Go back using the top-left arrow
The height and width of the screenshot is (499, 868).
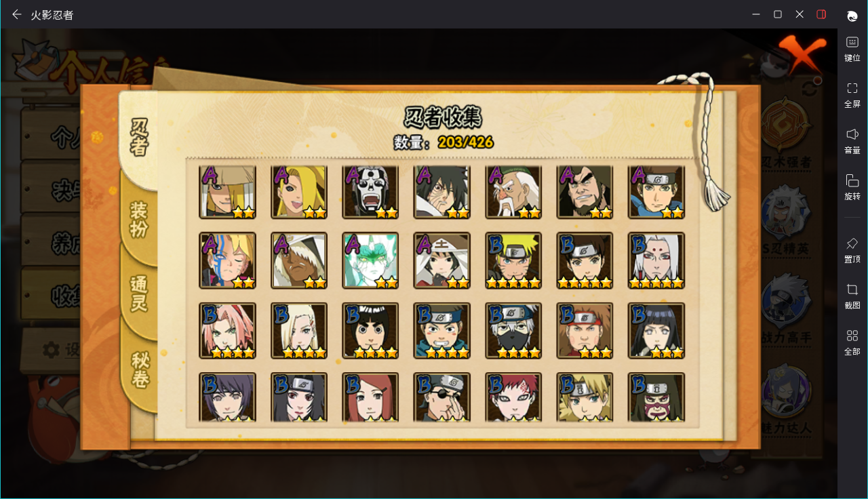[17, 14]
